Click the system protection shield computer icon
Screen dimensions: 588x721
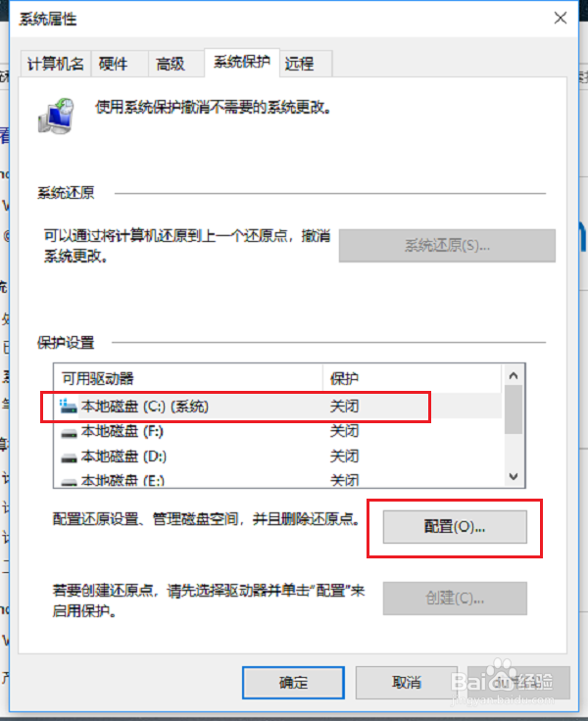coord(56,116)
